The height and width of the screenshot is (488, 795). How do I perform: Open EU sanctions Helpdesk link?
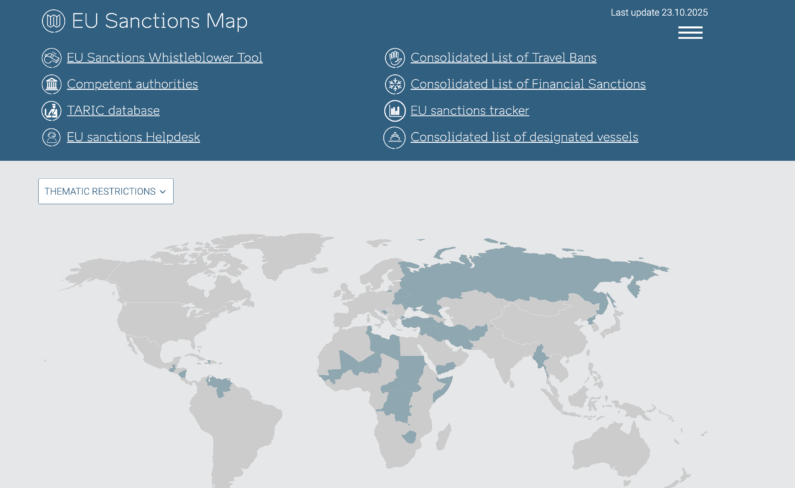point(133,137)
